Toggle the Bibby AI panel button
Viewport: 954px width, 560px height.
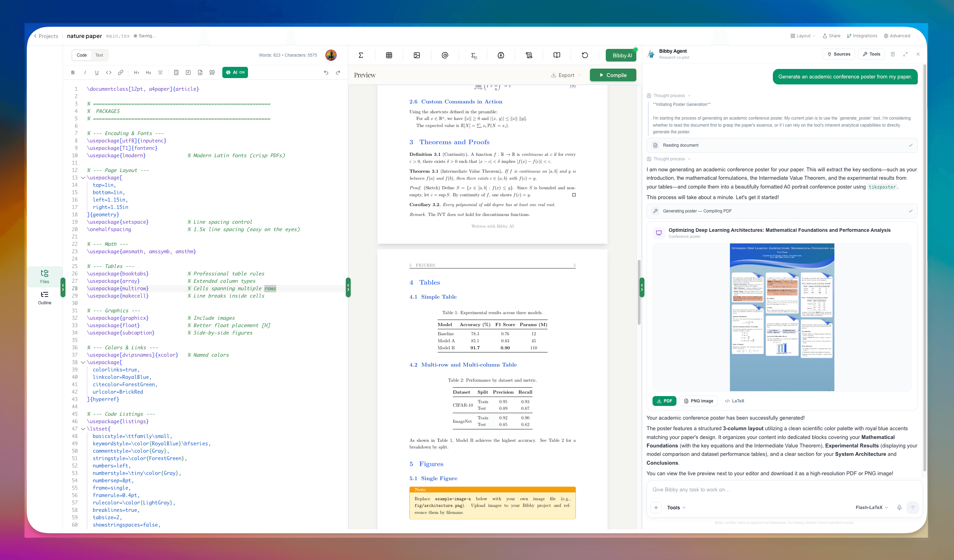(621, 55)
